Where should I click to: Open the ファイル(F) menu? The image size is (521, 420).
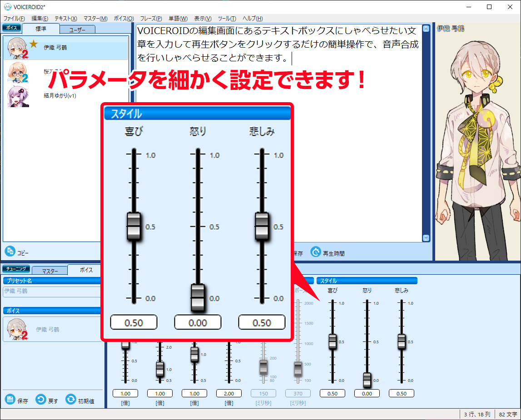coord(14,19)
